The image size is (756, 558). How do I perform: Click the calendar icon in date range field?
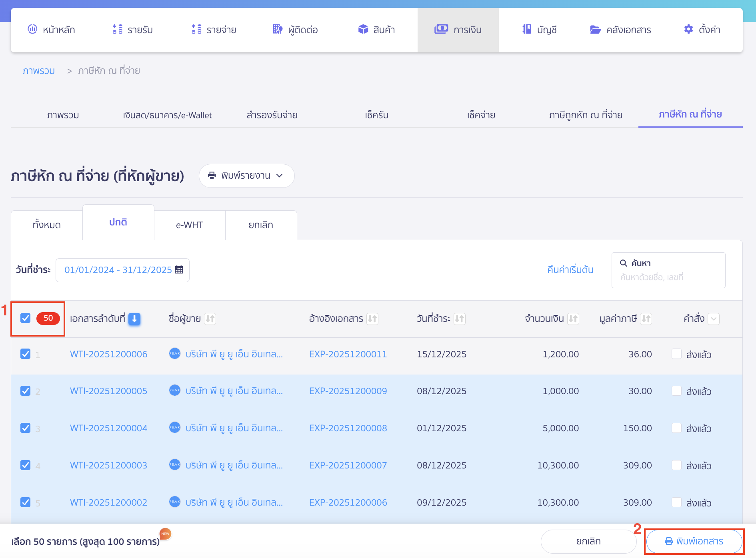[179, 270]
